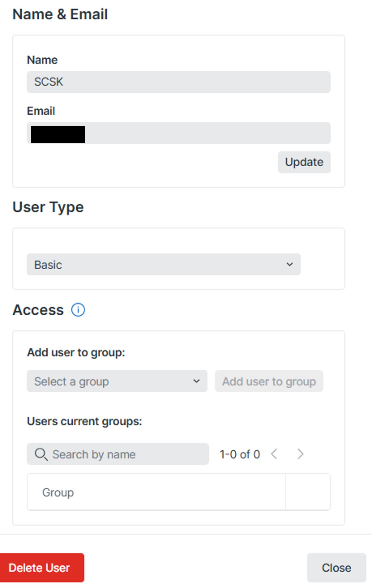Viewport: 372px width, 588px height.
Task: Expand the Select a group combo box
Action: tap(117, 381)
